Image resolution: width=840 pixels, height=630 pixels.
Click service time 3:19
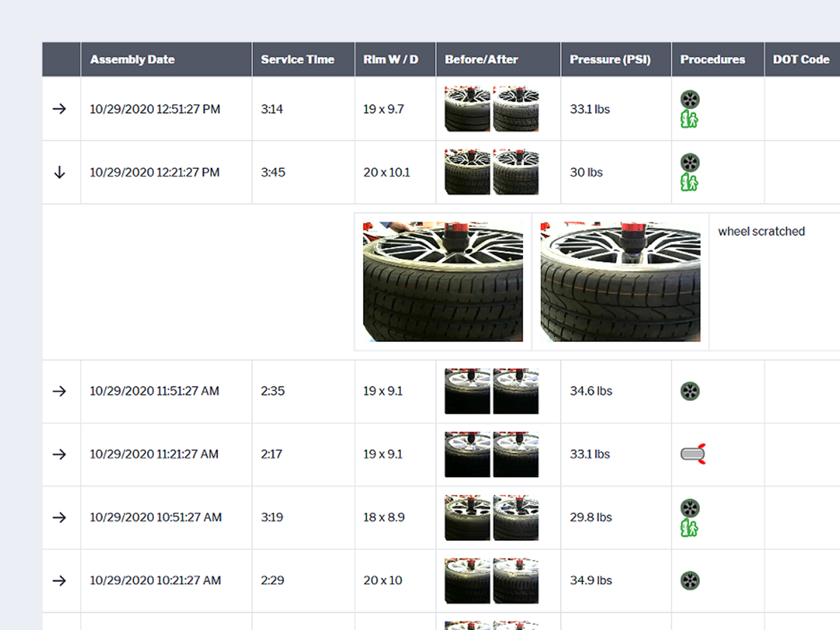click(272, 517)
